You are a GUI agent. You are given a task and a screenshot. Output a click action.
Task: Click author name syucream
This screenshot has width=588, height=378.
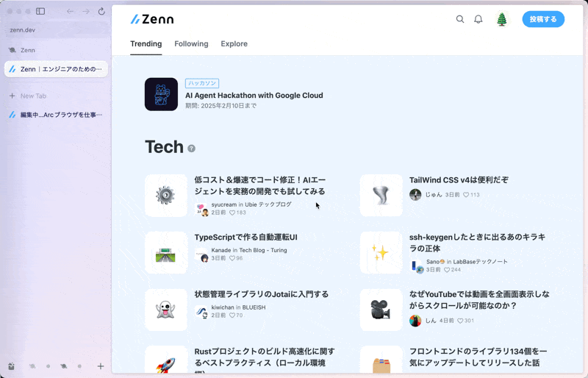point(224,204)
